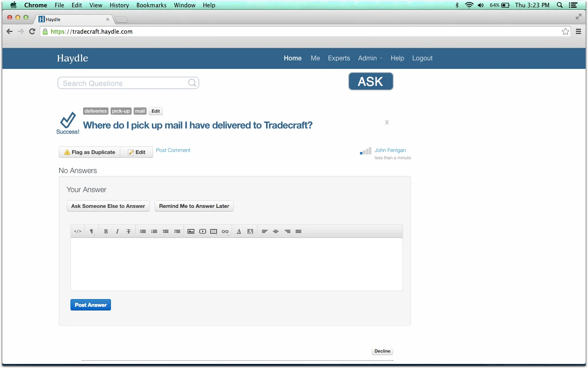The width and height of the screenshot is (588, 368).
Task: Go to the Home nav tab
Action: 292,58
